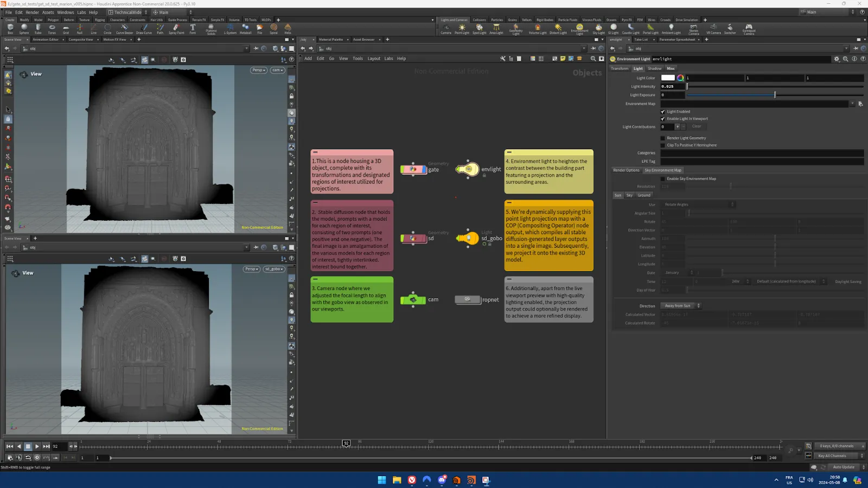Open the Persp dropdown in the top viewport
This screenshot has height=488, width=868.
[258, 70]
